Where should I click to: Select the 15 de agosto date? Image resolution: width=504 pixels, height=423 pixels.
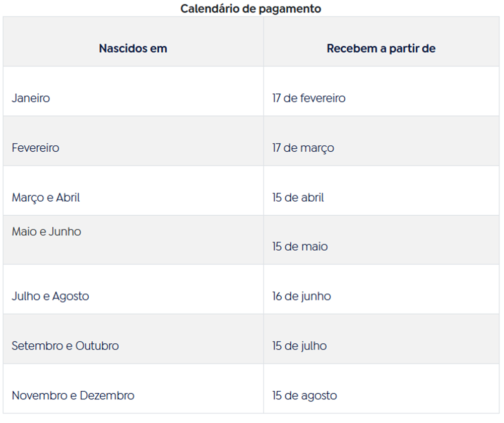pos(304,395)
